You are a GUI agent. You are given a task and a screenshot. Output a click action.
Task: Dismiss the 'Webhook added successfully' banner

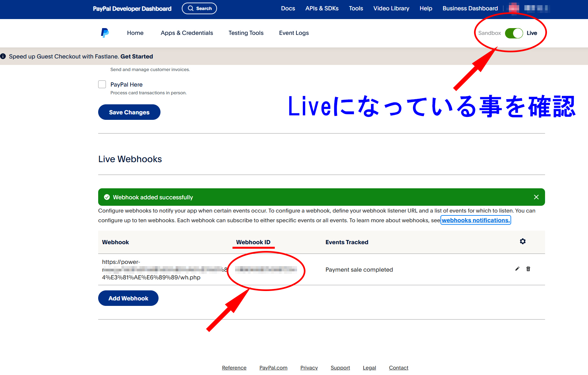536,197
